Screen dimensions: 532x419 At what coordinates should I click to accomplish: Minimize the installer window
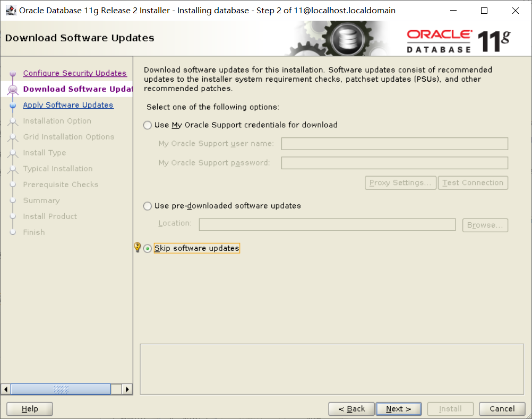(x=453, y=11)
